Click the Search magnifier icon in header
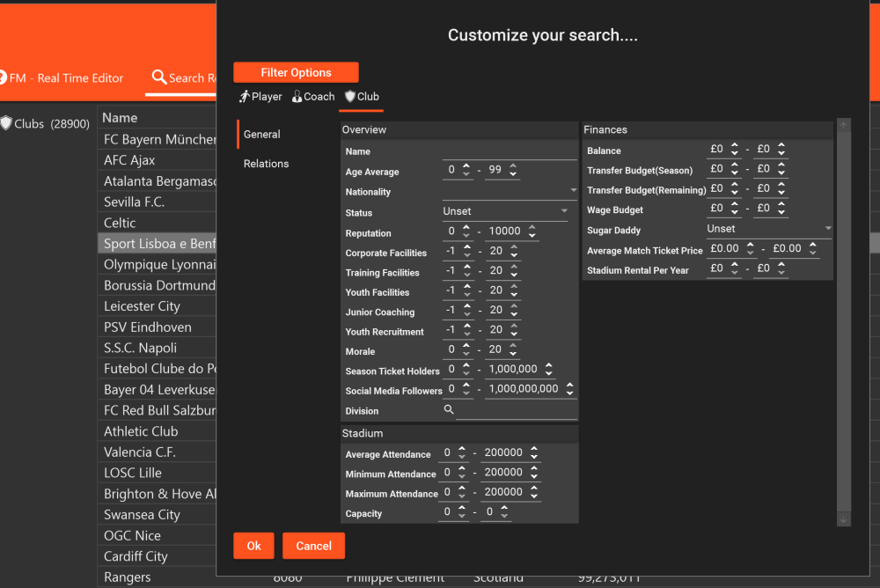The image size is (880, 588). pos(159,77)
